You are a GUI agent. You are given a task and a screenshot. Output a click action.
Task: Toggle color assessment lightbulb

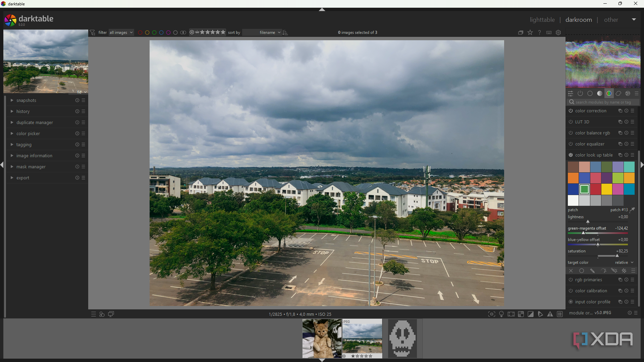pyautogui.click(x=501, y=314)
